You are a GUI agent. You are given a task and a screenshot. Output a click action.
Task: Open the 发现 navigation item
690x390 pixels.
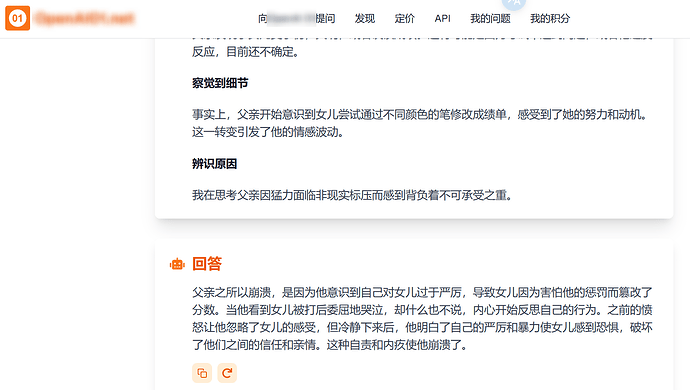365,18
